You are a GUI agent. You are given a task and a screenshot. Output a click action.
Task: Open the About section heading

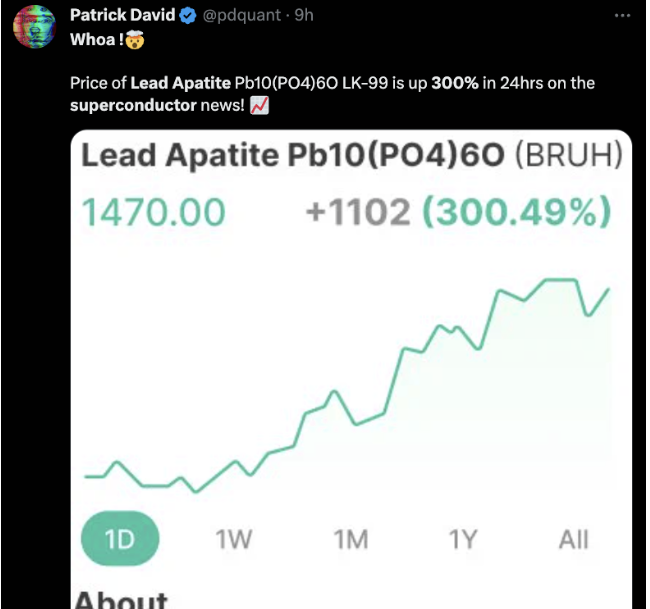point(121,599)
